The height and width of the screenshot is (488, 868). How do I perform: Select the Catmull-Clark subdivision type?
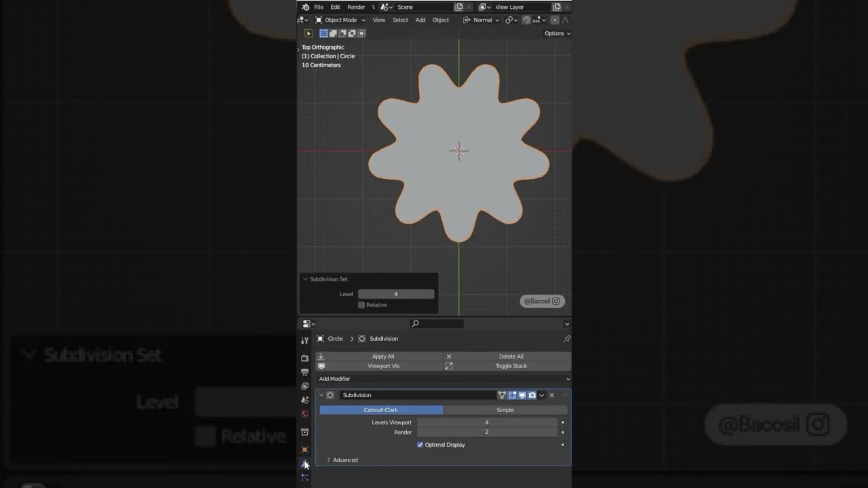381,410
